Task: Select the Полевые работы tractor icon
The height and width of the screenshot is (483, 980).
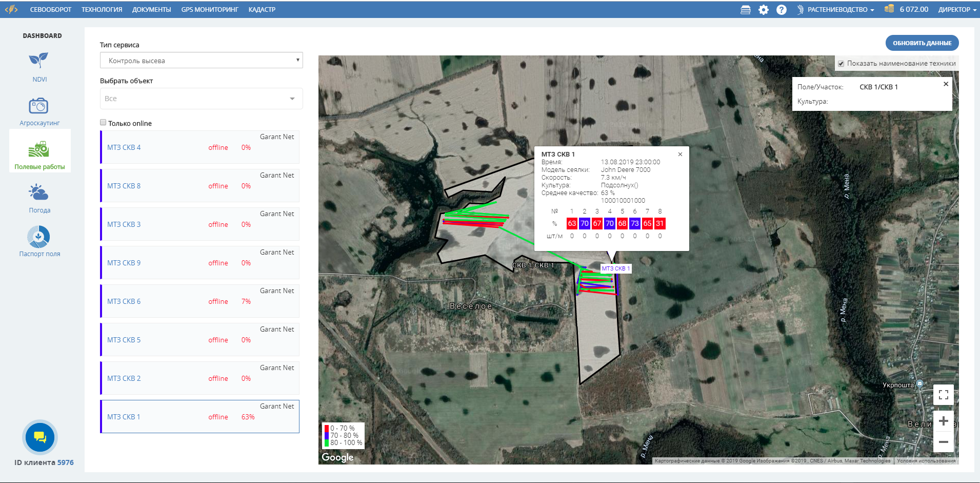Action: click(x=39, y=150)
